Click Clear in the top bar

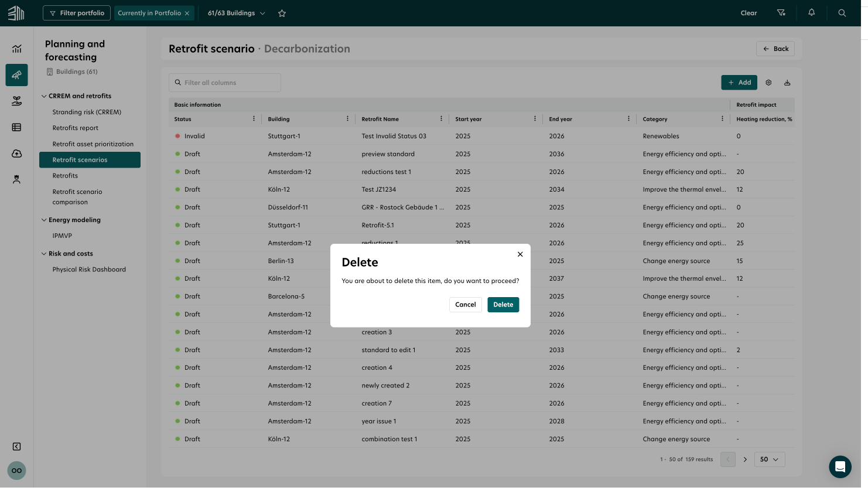pyautogui.click(x=749, y=13)
